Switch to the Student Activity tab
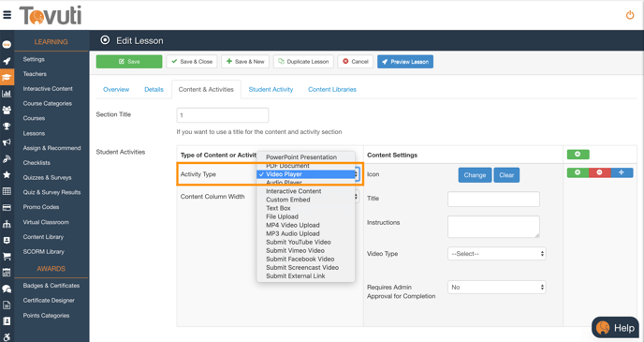644x342 pixels. coord(271,89)
